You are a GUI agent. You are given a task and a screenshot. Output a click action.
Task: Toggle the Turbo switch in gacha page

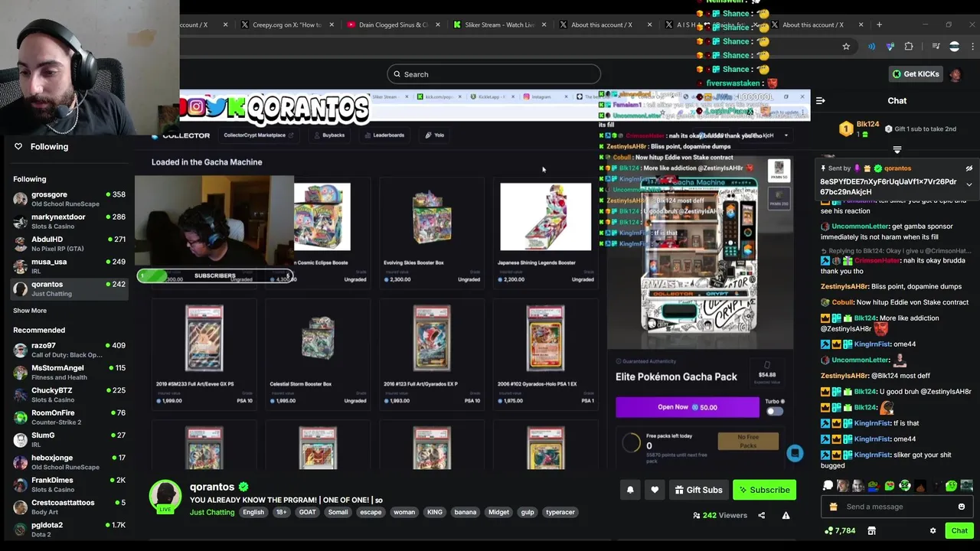coord(775,411)
